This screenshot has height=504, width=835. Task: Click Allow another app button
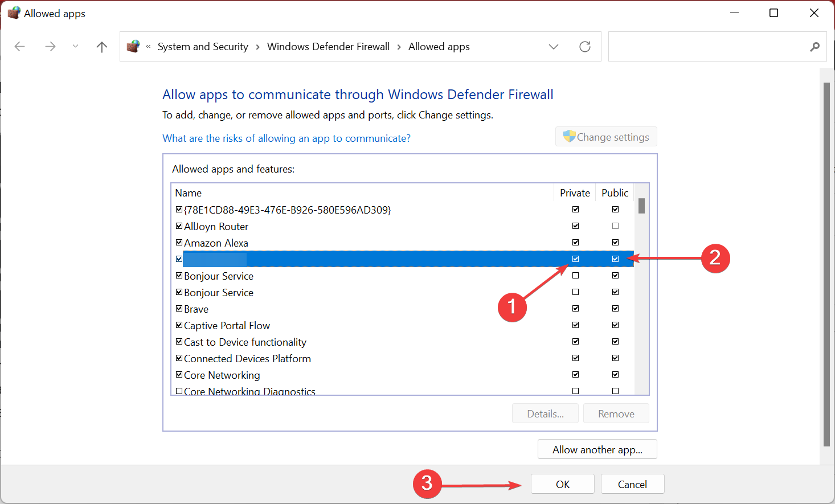point(597,449)
